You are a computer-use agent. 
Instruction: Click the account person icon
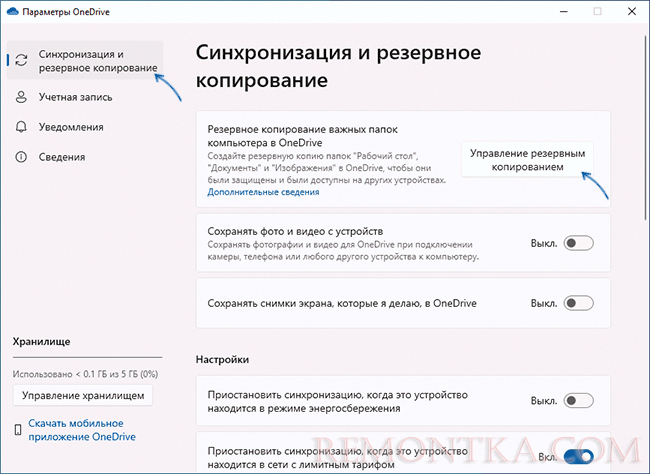coord(21,97)
